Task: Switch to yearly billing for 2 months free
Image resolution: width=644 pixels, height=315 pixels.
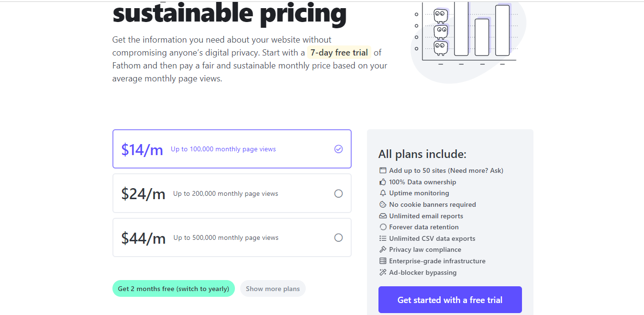Action: click(x=174, y=289)
